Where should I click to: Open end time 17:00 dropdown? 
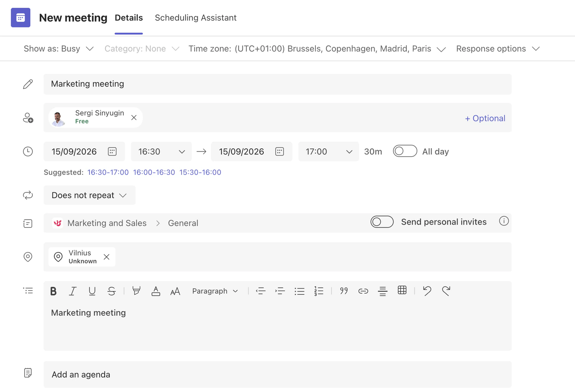(329, 151)
